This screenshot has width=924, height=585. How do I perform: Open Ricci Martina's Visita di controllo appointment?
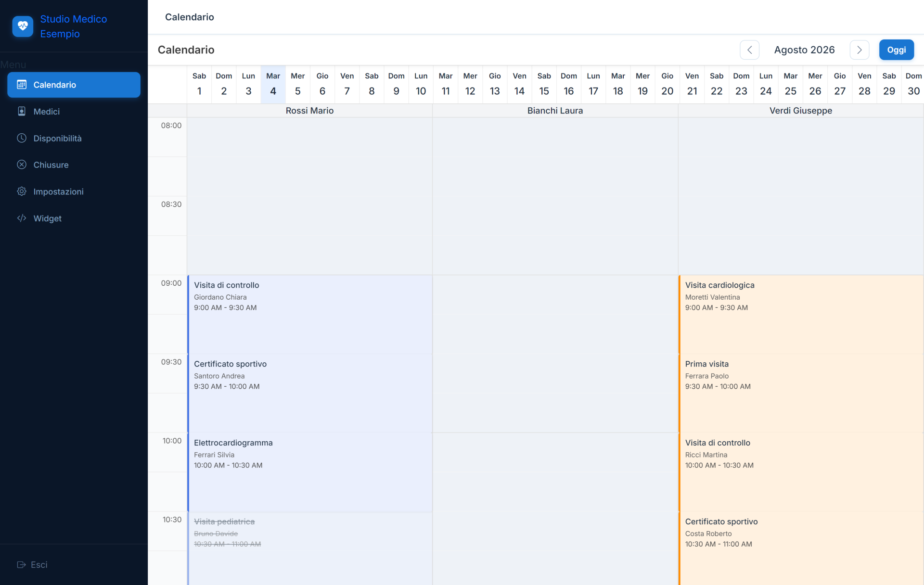pyautogui.click(x=801, y=472)
